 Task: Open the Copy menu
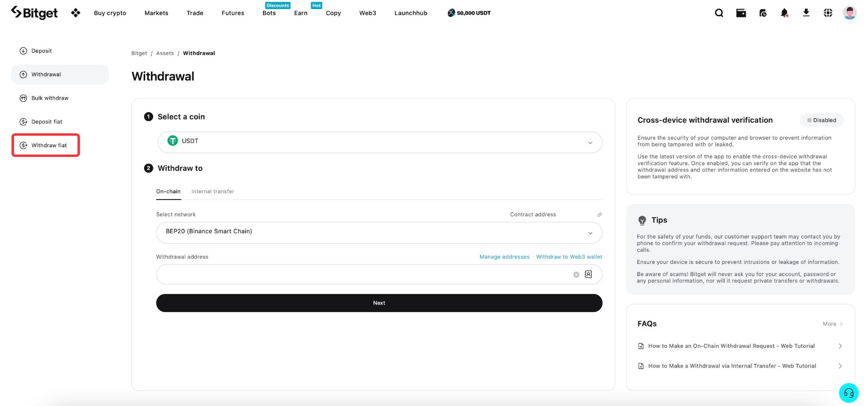coord(333,13)
